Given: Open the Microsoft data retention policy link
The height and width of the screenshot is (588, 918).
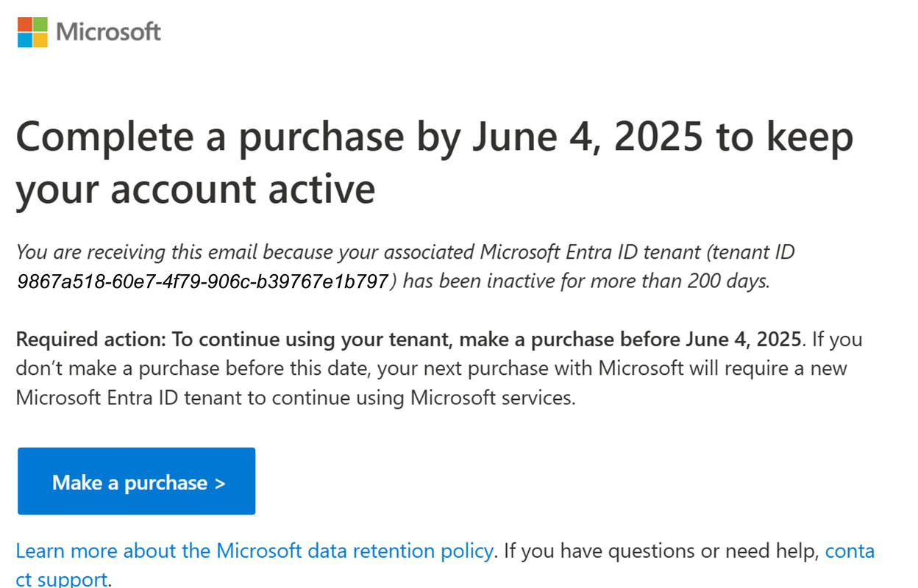Looking at the screenshot, I should 255,551.
